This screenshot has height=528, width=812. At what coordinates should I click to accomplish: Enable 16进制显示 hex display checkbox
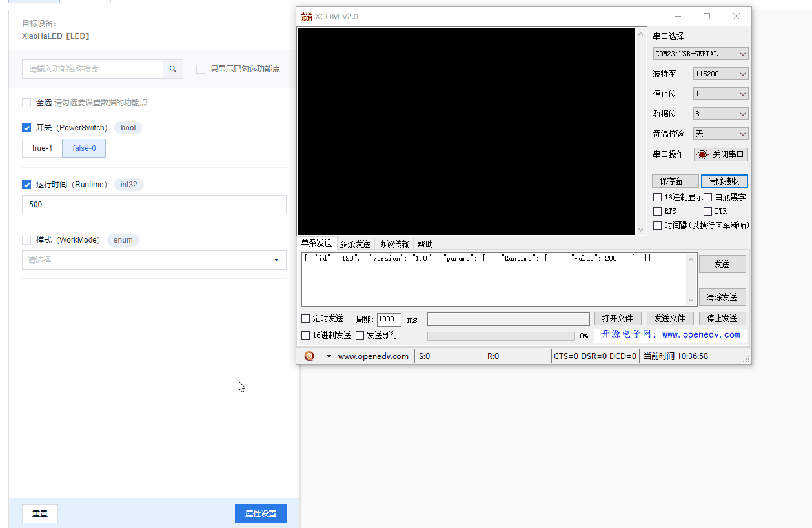coord(657,198)
